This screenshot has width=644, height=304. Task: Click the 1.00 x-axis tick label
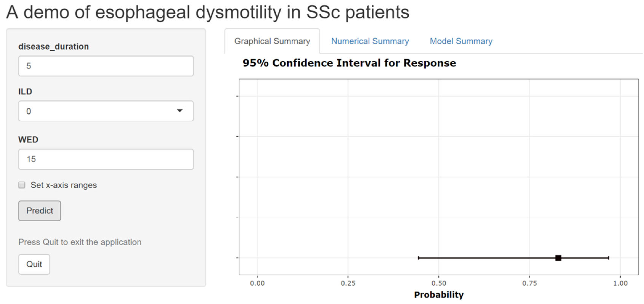pyautogui.click(x=620, y=283)
